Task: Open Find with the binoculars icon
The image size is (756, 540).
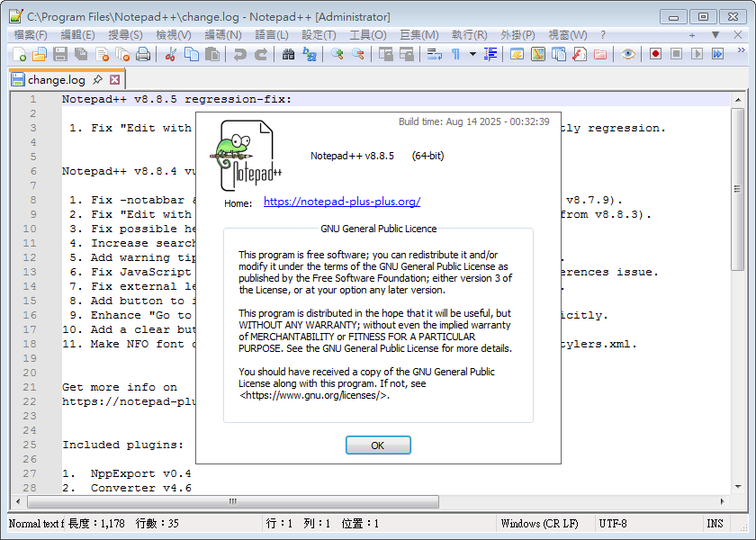Action: [x=288, y=54]
